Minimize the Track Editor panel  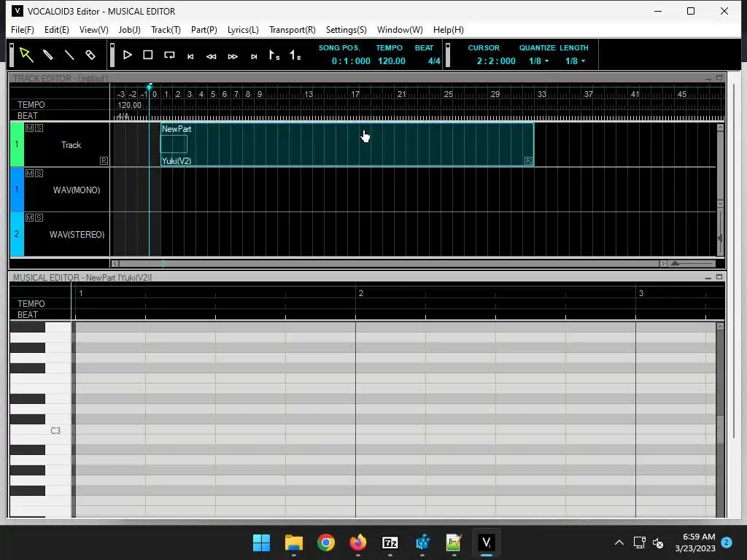[x=708, y=78]
